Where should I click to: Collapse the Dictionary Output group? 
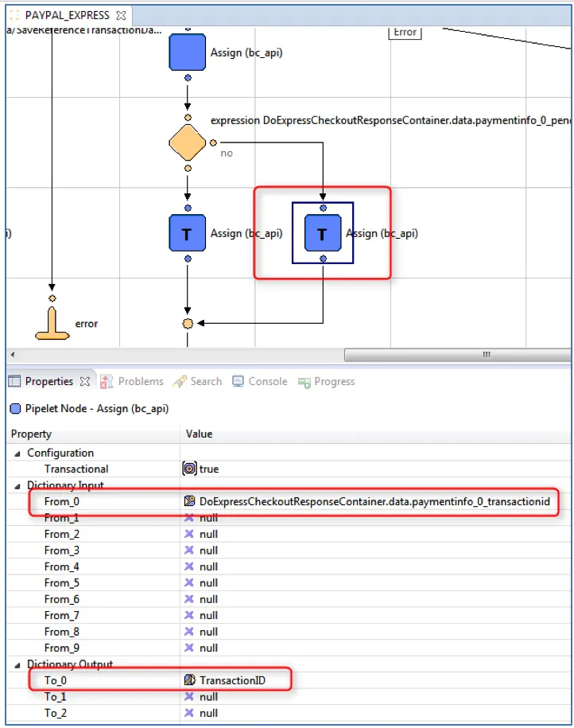click(17, 665)
